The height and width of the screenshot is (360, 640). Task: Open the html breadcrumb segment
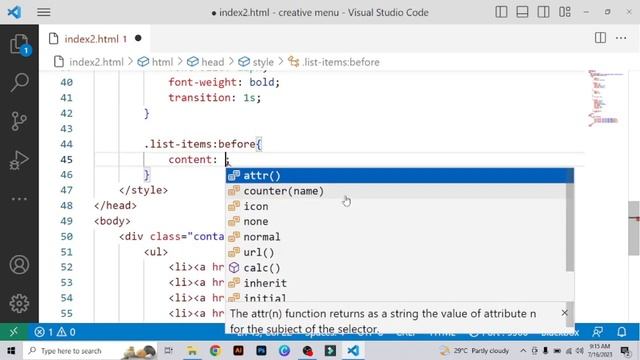pyautogui.click(x=162, y=62)
